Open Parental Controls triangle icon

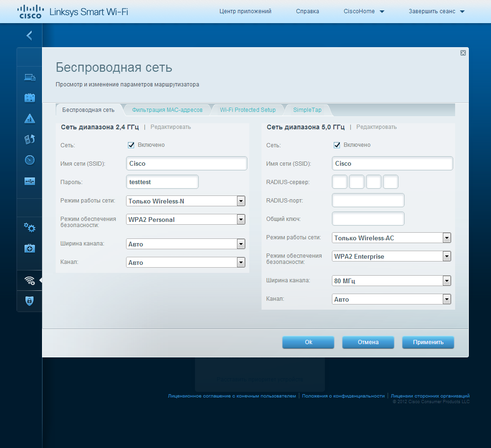pos(30,118)
